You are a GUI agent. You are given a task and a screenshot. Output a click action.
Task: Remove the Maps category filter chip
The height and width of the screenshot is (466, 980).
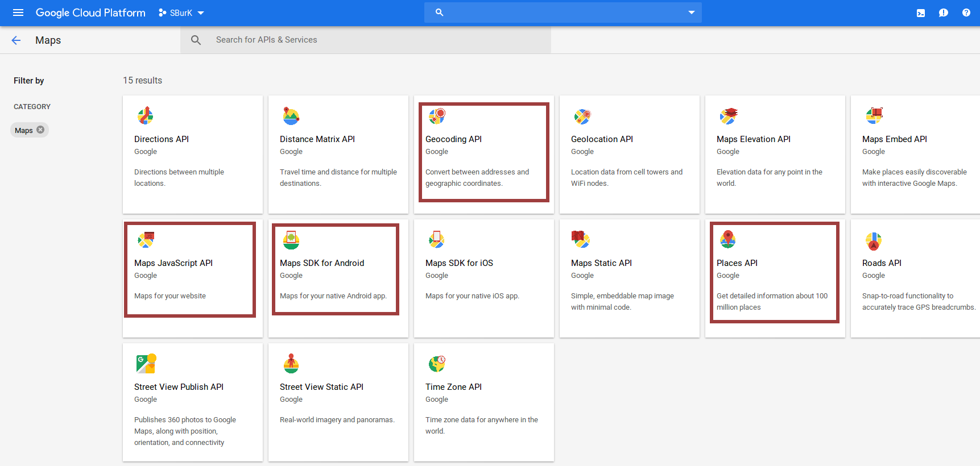40,130
